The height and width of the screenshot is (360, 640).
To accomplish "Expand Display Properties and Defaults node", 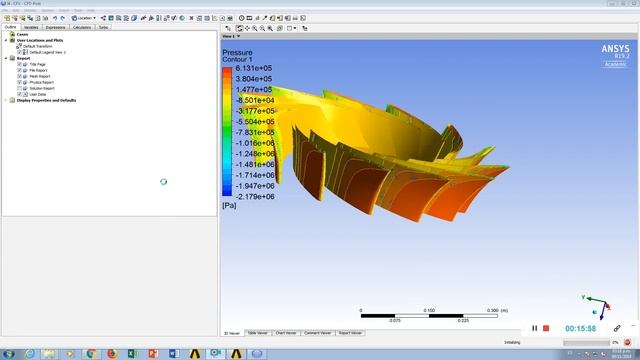I will [x=6, y=100].
